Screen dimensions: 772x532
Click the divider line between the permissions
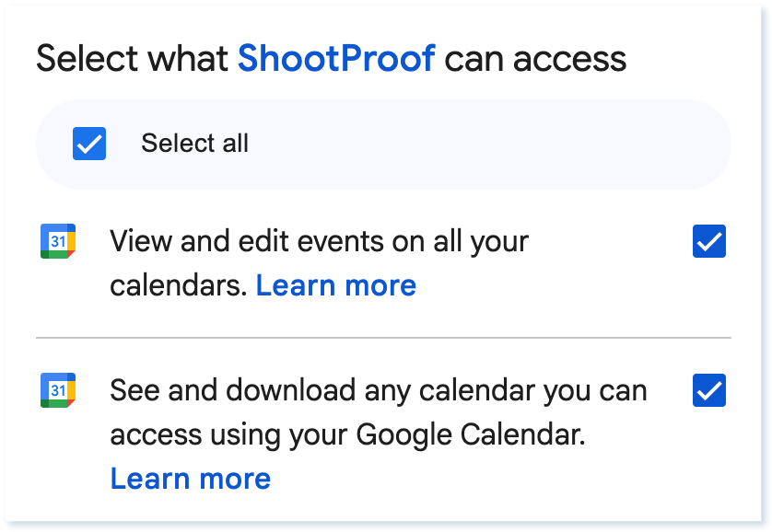pos(383,338)
